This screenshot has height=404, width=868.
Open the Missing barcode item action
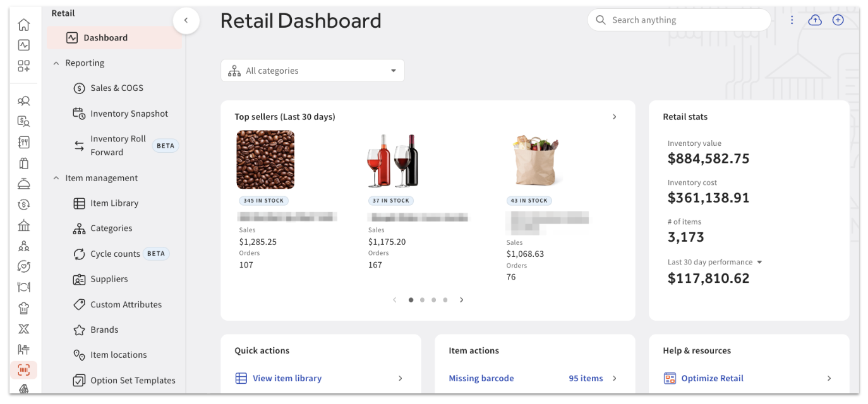[481, 377]
